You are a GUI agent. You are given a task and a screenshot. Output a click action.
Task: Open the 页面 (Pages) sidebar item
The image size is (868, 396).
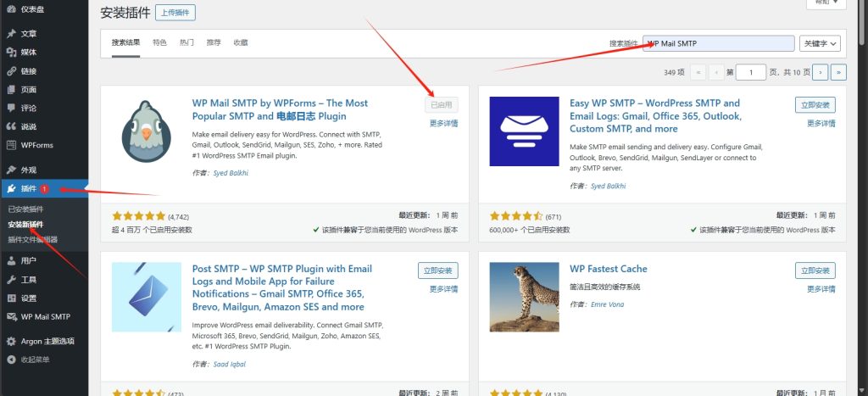[x=29, y=90]
